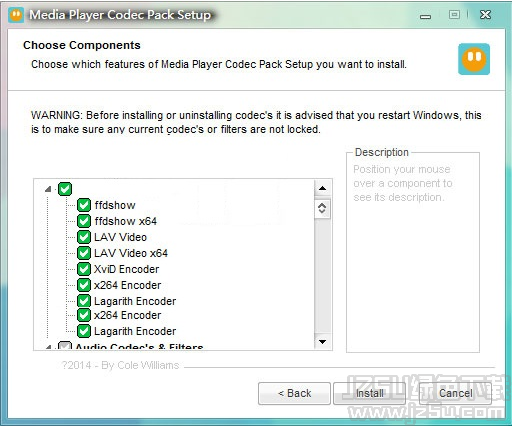Toggle the LAV Video x64 checkbox

point(84,253)
